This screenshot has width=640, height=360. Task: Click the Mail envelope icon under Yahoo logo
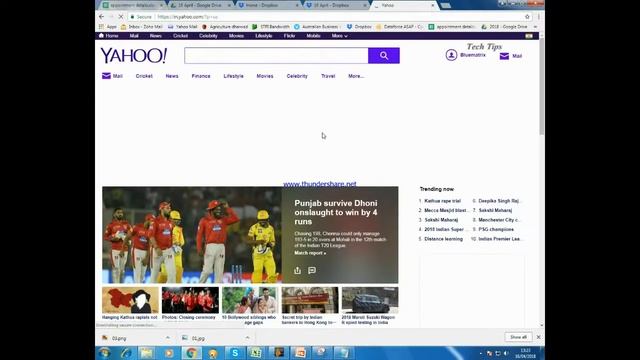point(106,76)
